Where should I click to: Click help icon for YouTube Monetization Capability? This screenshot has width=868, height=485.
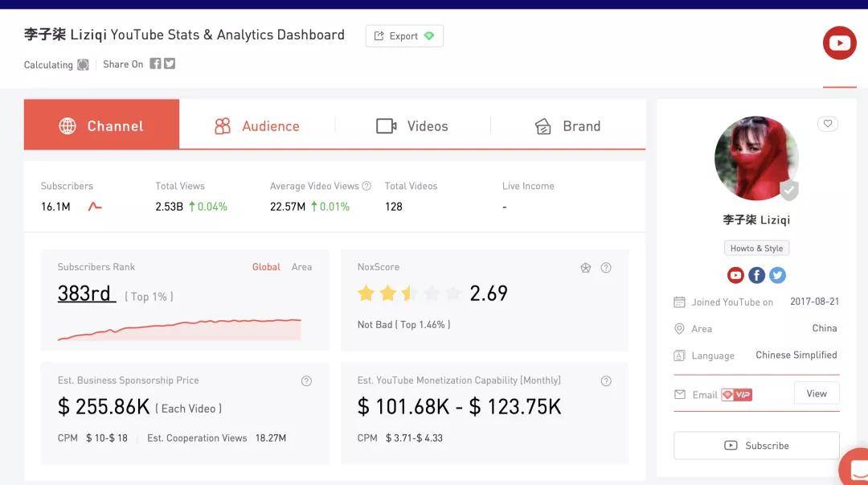click(606, 381)
